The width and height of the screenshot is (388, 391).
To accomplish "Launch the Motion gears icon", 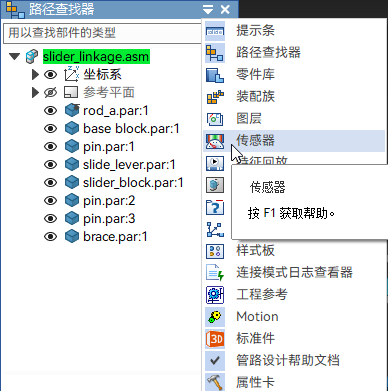I will click(215, 317).
